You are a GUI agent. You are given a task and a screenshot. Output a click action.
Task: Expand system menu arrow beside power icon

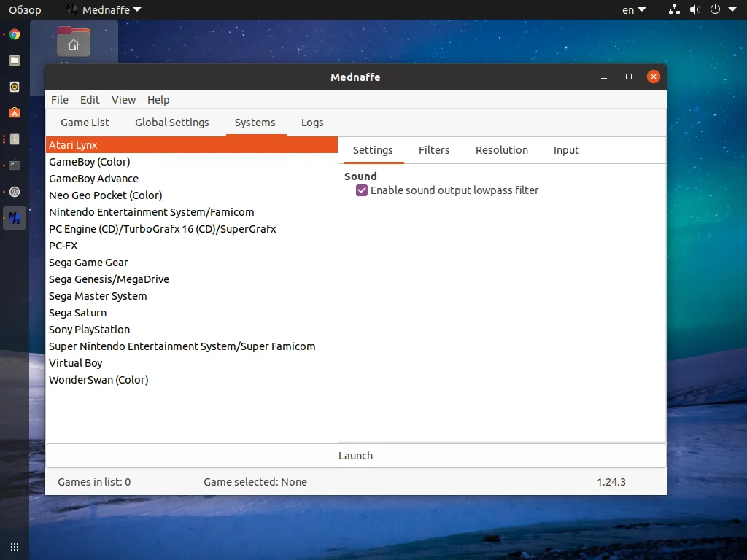tap(732, 10)
